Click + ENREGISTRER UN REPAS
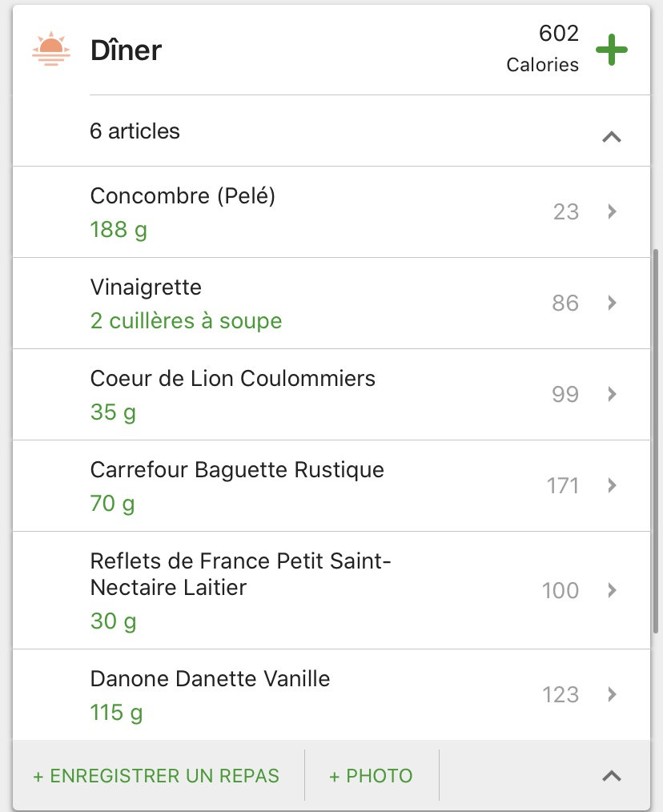The height and width of the screenshot is (812, 663). 156,776
